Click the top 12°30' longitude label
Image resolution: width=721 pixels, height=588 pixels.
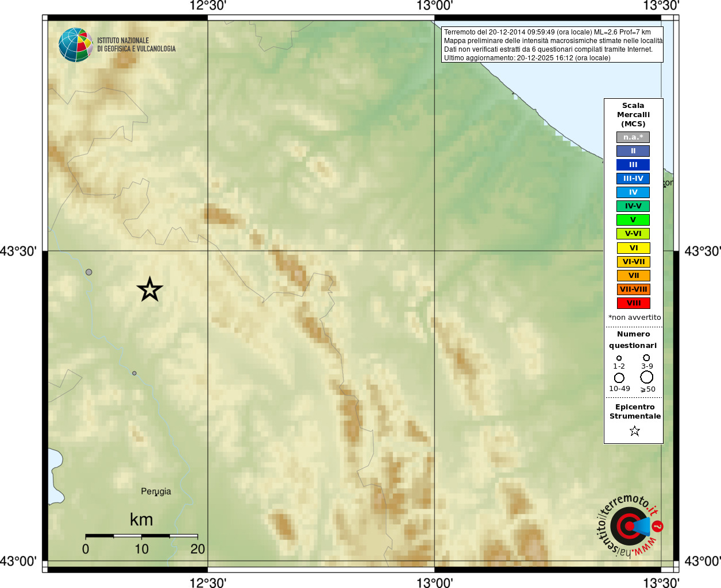tap(208, 6)
